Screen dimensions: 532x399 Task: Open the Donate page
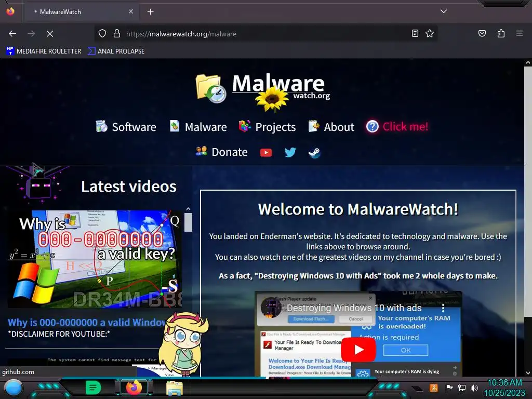click(x=221, y=152)
